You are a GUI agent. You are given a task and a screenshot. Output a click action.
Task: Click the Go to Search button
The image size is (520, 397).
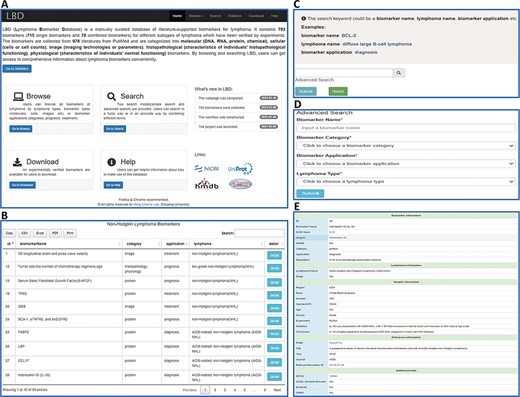pos(115,129)
